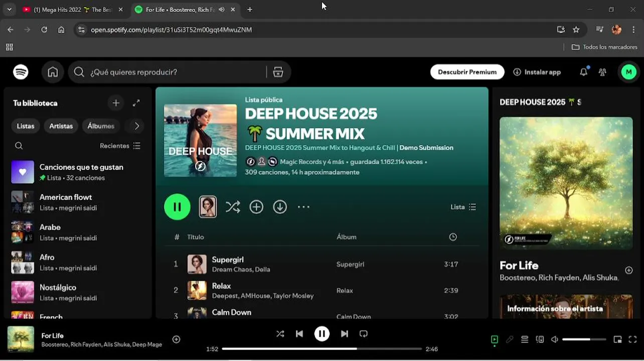Open Demo Submission link
The width and height of the screenshot is (644, 361).
click(x=426, y=148)
